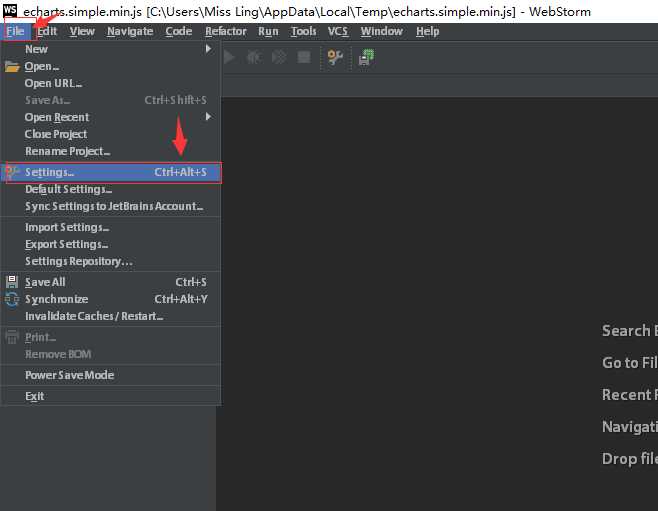Open the Settings wrench icon in toolbar
The height and width of the screenshot is (511, 658).
coord(335,57)
